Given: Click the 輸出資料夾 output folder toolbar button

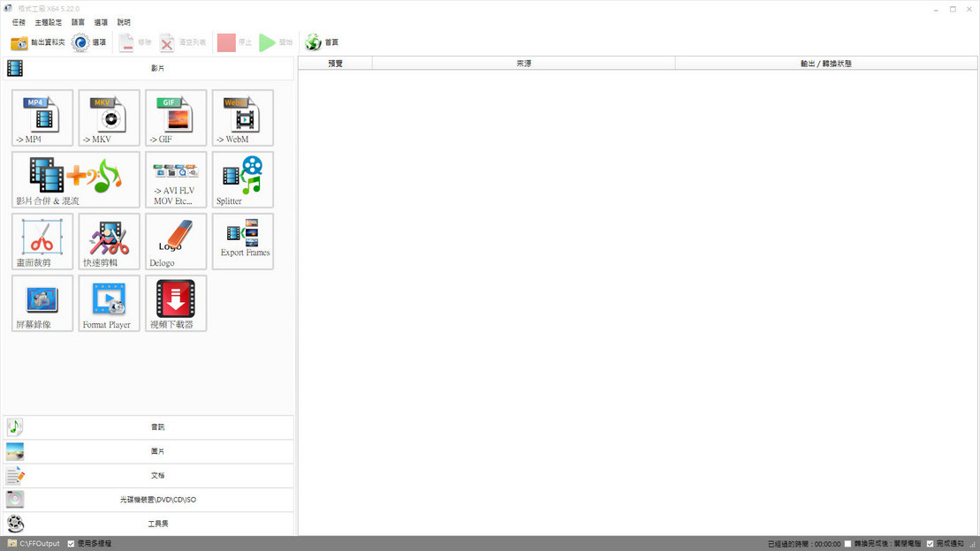Looking at the screenshot, I should pyautogui.click(x=37, y=42).
